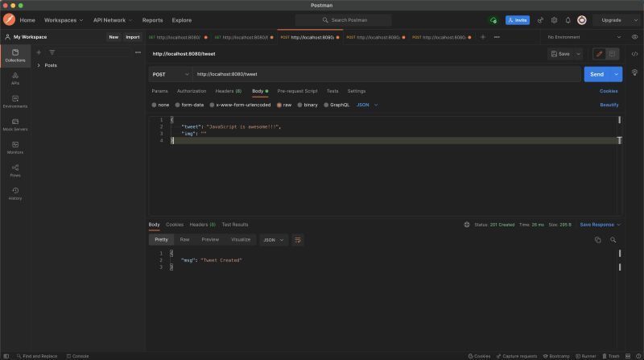This screenshot has height=360, width=644.
Task: Click the Cookies link beside Settings
Action: pos(609,91)
